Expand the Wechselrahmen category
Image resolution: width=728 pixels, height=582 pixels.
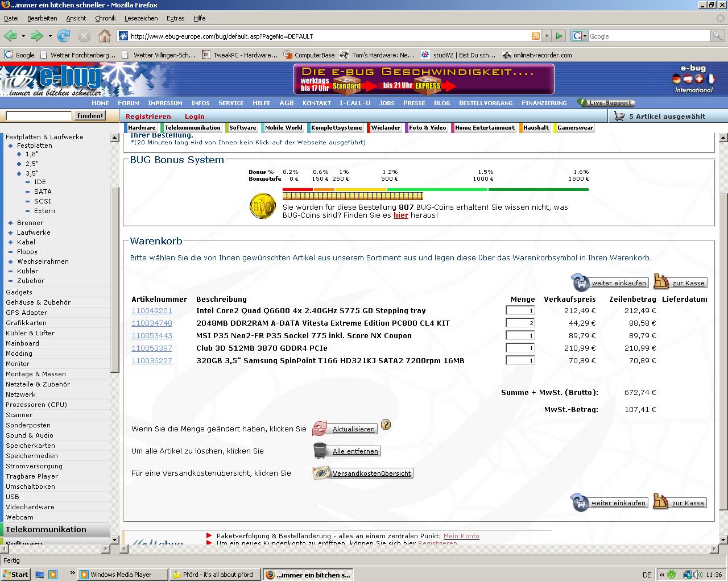coord(10,262)
